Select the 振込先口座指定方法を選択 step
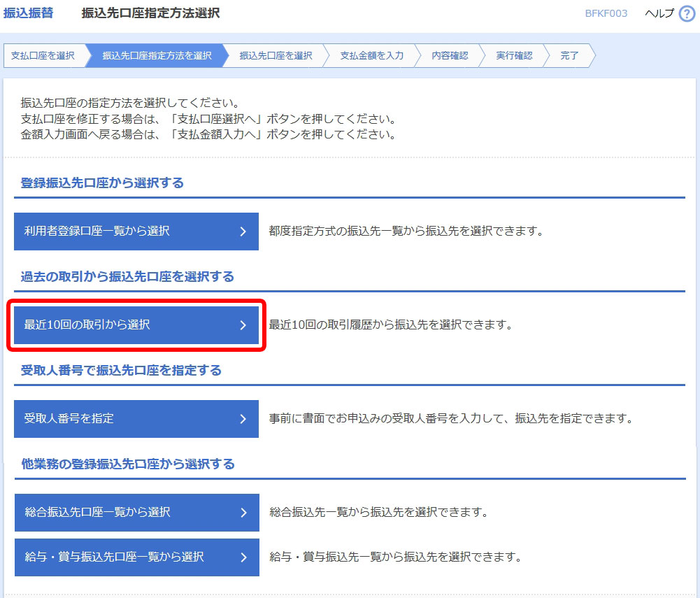Screen dimensions: 700x598 [157, 56]
